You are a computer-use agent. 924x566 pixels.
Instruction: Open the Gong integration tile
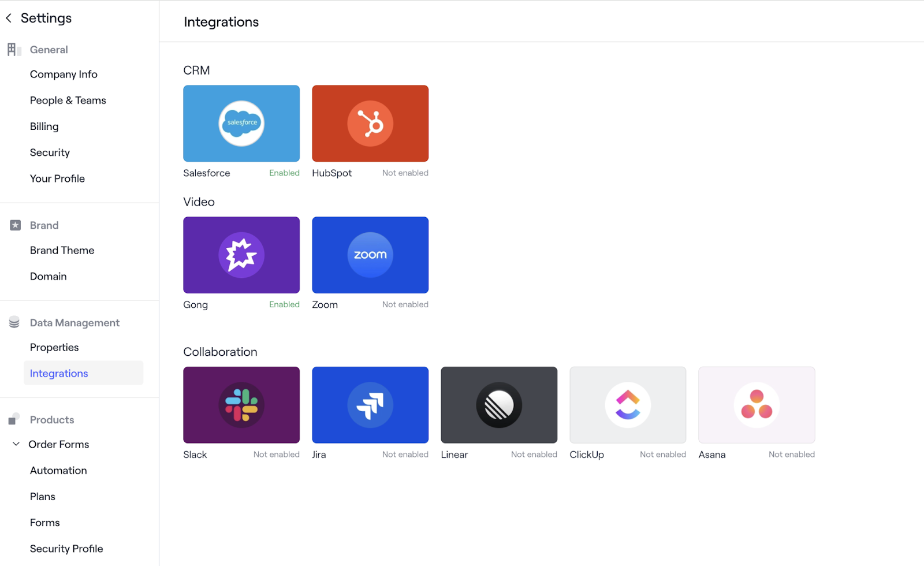(241, 255)
